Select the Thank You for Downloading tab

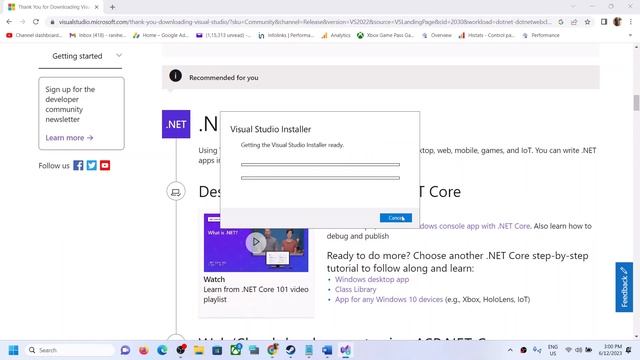[x=54, y=7]
